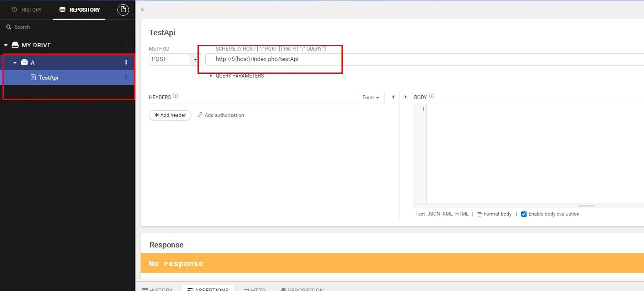The width and height of the screenshot is (644, 291).
Task: Switch to the History tab
Action: tap(27, 10)
